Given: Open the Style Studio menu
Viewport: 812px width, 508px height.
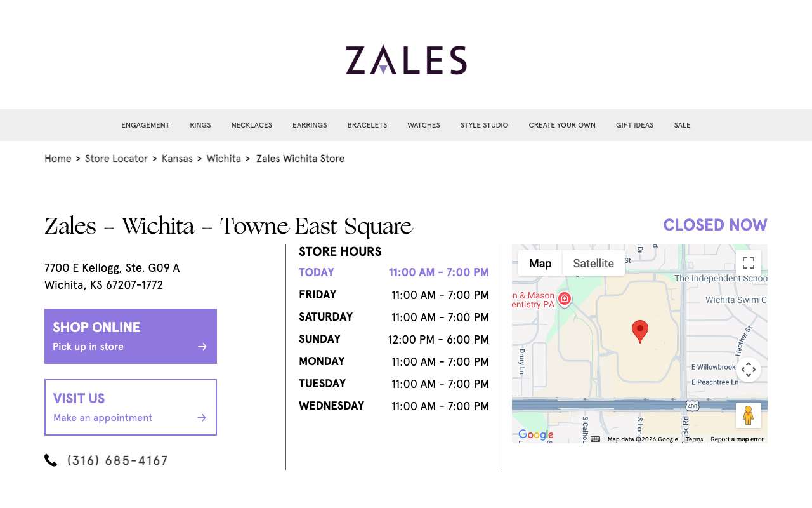Looking at the screenshot, I should [x=485, y=125].
